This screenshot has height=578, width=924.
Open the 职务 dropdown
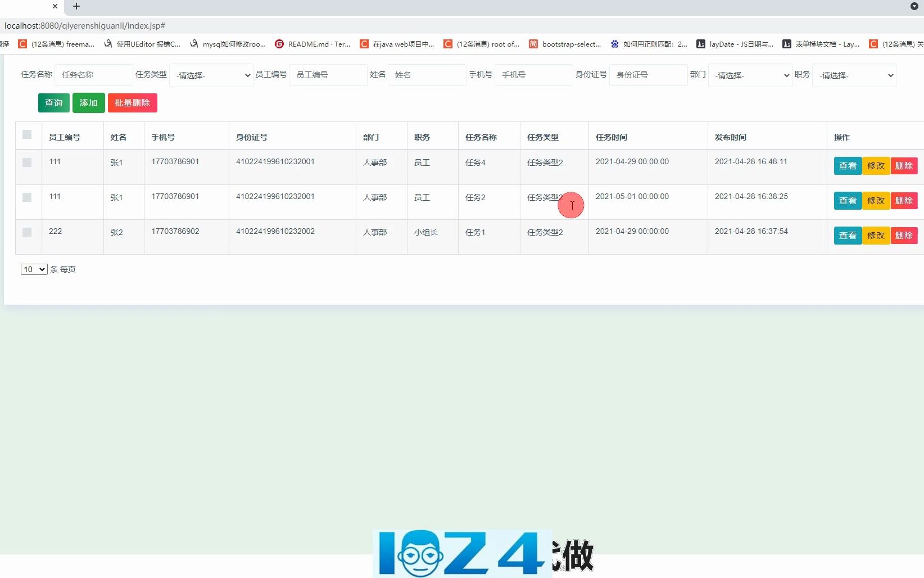tap(854, 75)
